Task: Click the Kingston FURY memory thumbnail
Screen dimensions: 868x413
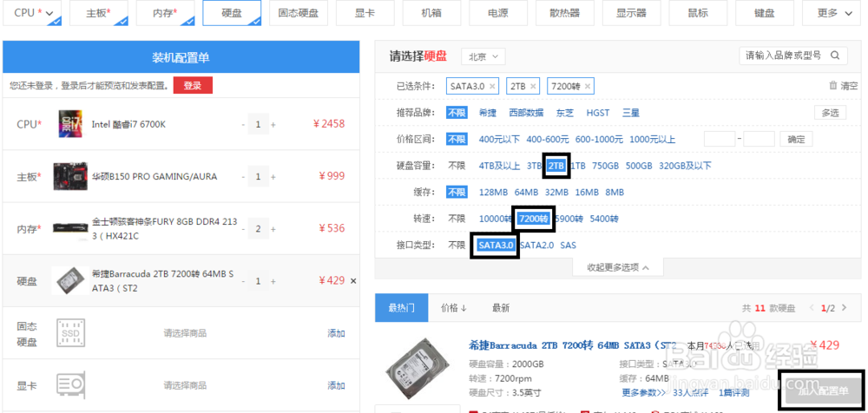Action: pos(70,228)
